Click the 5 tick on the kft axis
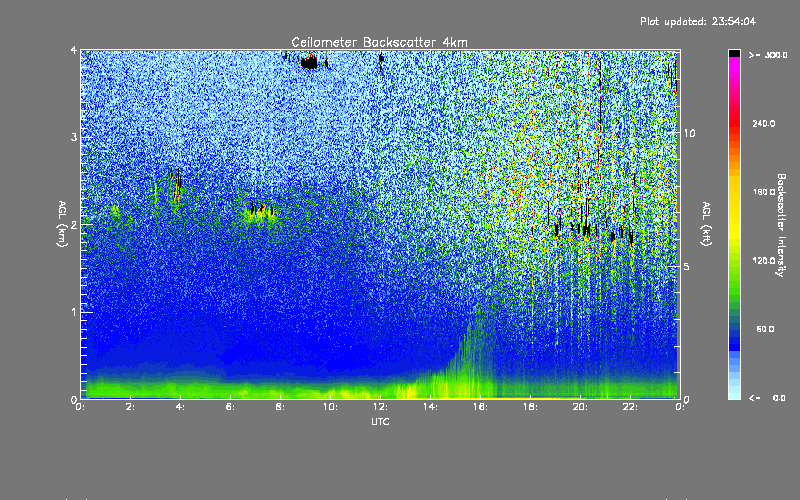800x500 pixels. click(687, 267)
